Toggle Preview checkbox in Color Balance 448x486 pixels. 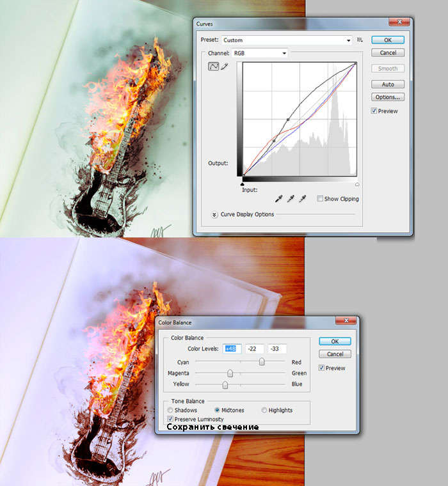coord(321,368)
